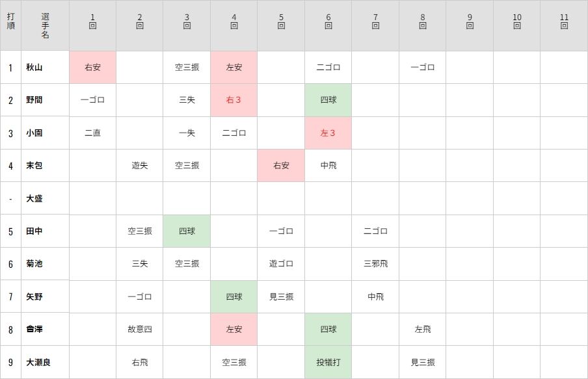Click the 打順 column header
The width and height of the screenshot is (588, 379).
tap(10, 21)
